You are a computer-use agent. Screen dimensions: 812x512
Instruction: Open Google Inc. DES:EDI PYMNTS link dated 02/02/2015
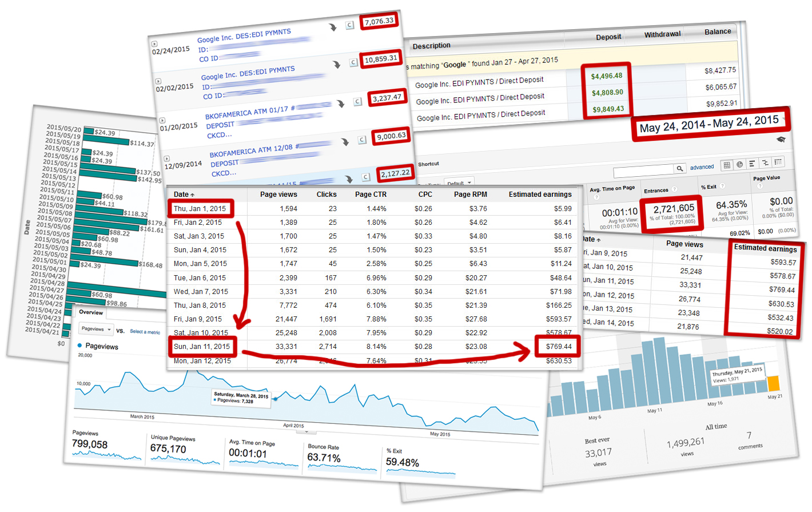pos(248,73)
